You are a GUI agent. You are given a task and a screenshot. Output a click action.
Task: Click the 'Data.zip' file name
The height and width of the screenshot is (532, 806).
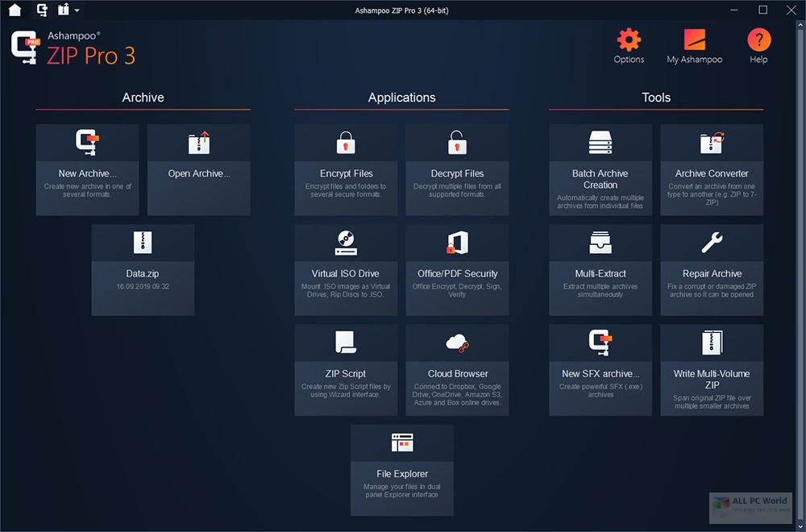tap(143, 274)
